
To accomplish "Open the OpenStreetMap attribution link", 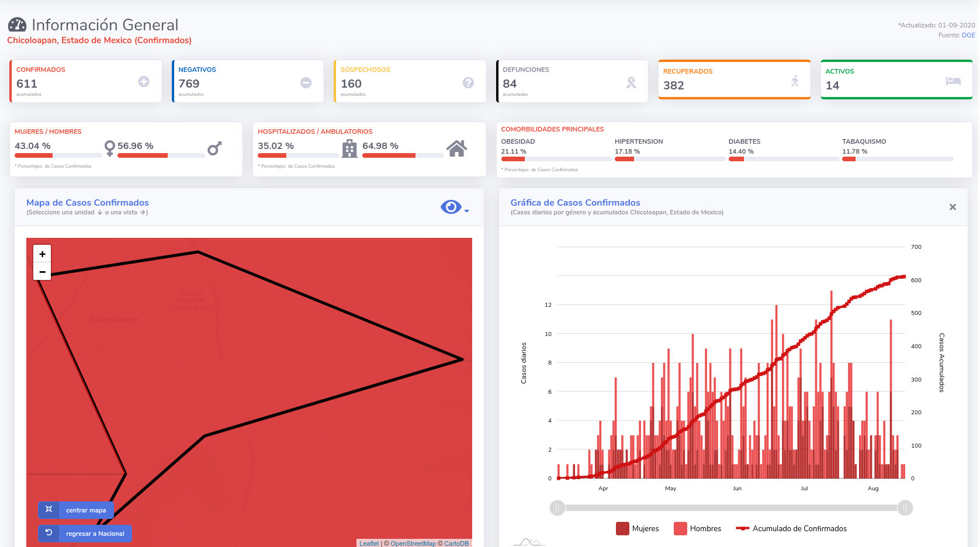I will (413, 543).
